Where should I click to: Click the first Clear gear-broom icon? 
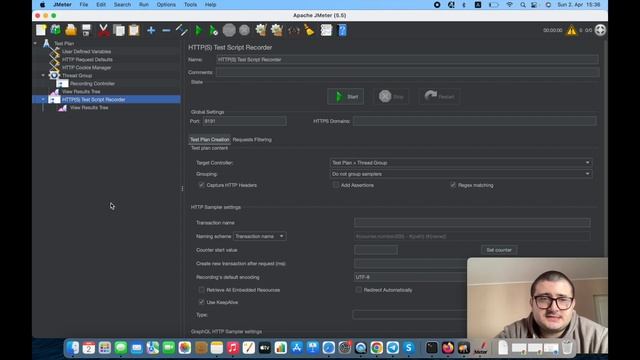pyautogui.click(x=261, y=30)
